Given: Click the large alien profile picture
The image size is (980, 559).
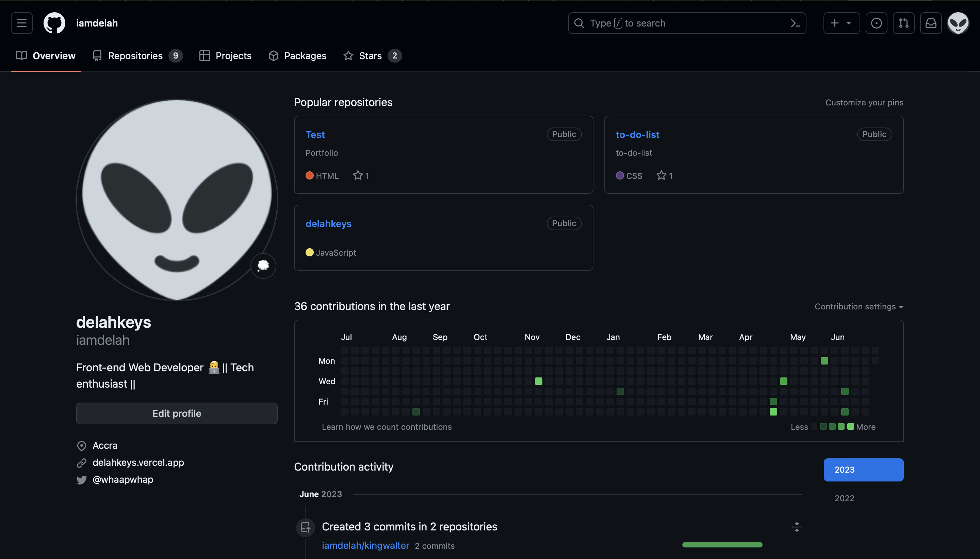Looking at the screenshot, I should point(177,200).
